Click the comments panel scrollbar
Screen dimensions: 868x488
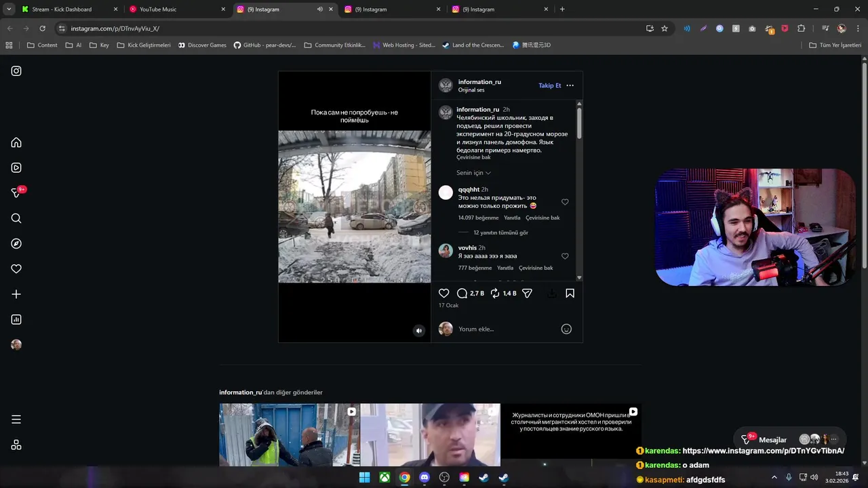(x=579, y=123)
